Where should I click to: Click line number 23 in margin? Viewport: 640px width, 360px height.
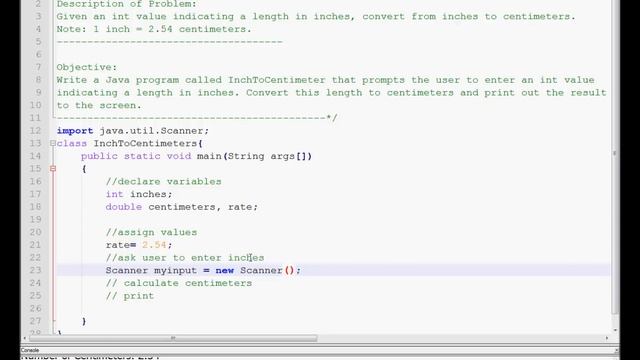point(36,270)
